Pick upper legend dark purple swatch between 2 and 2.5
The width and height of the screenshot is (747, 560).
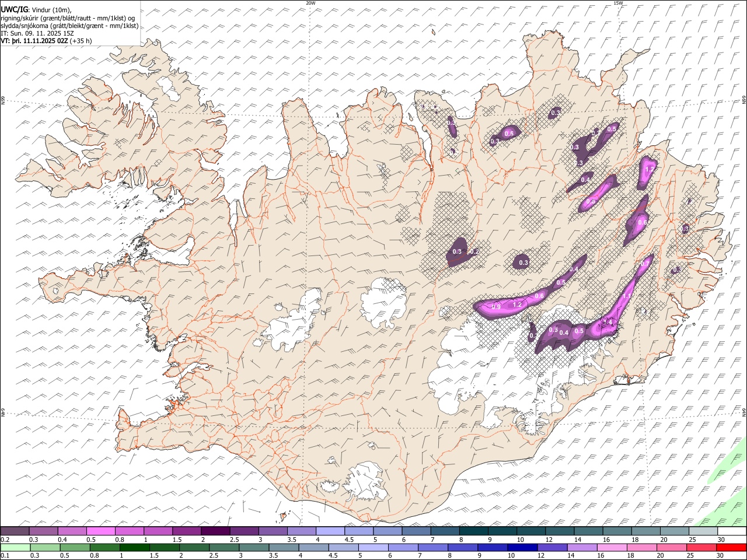pyautogui.click(x=215, y=531)
